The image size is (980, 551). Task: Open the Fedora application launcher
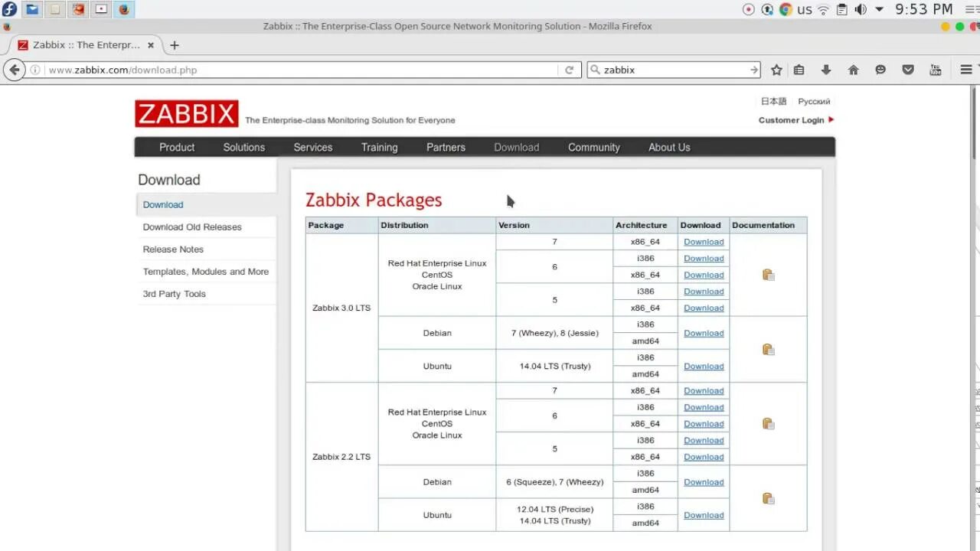pyautogui.click(x=9, y=9)
